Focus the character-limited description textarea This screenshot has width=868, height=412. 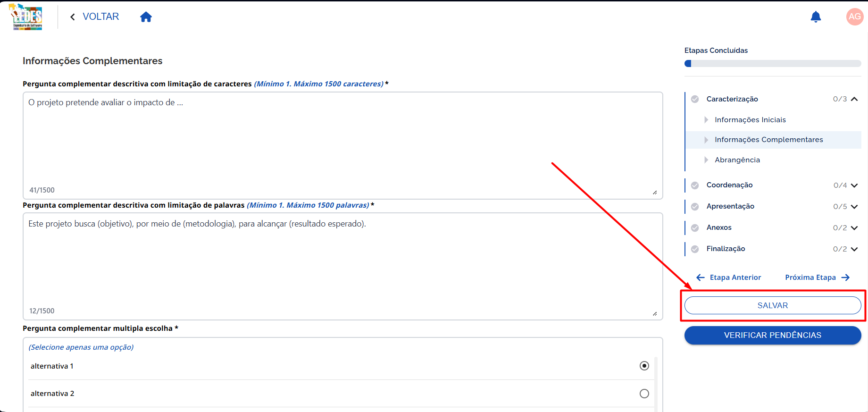343,145
